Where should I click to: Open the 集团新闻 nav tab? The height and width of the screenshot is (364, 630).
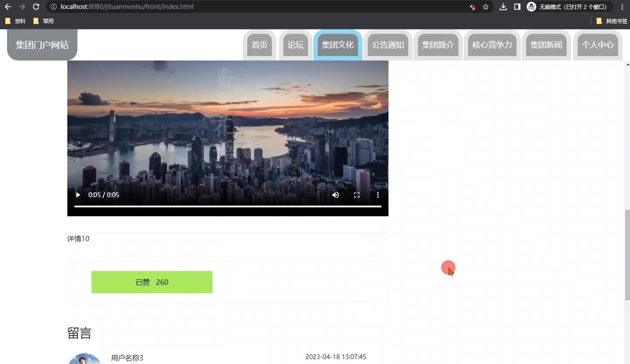[546, 45]
